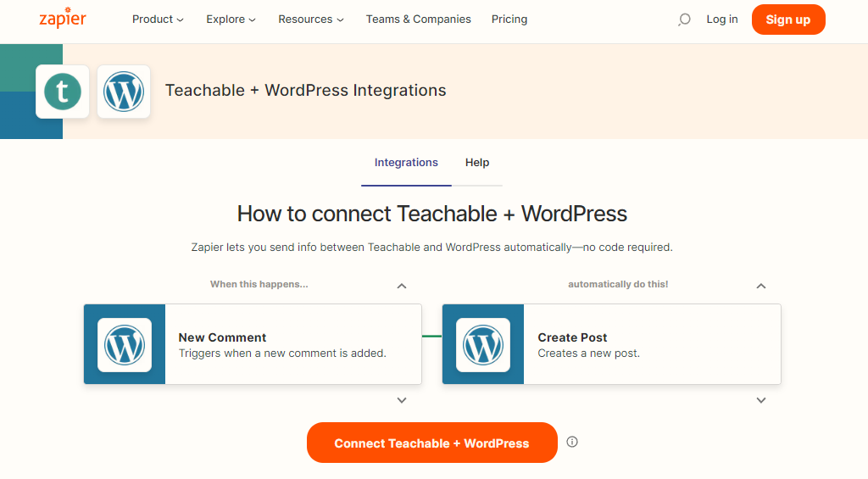Click the Teachable app icon in header
The width and height of the screenshot is (868, 479).
(63, 92)
